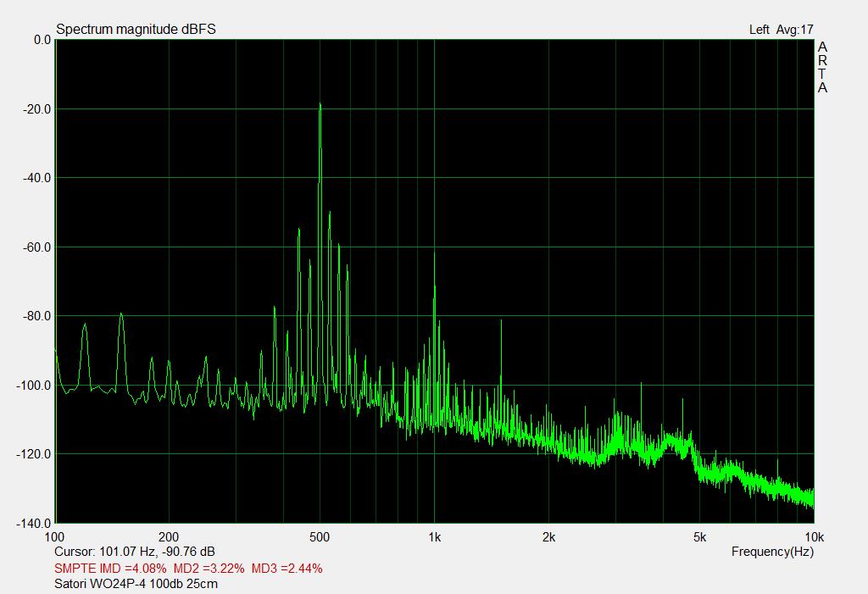Click the '5k' frequency axis label
The width and height of the screenshot is (868, 594).
coord(699,537)
